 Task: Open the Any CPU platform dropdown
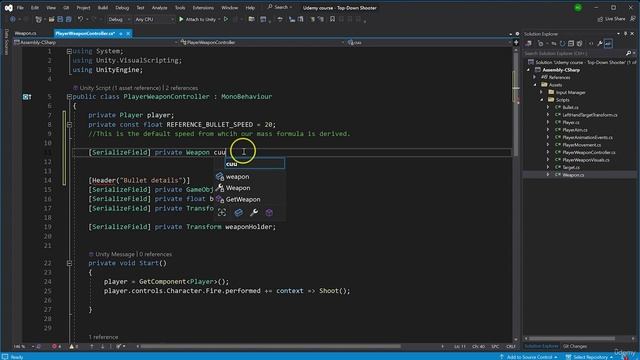pyautogui.click(x=154, y=19)
